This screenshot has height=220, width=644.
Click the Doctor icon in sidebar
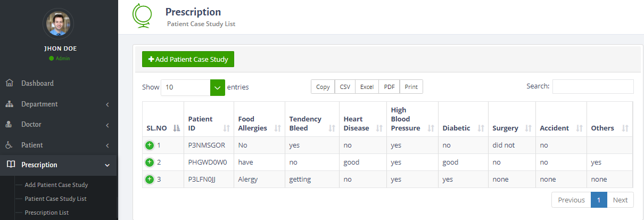coord(9,125)
